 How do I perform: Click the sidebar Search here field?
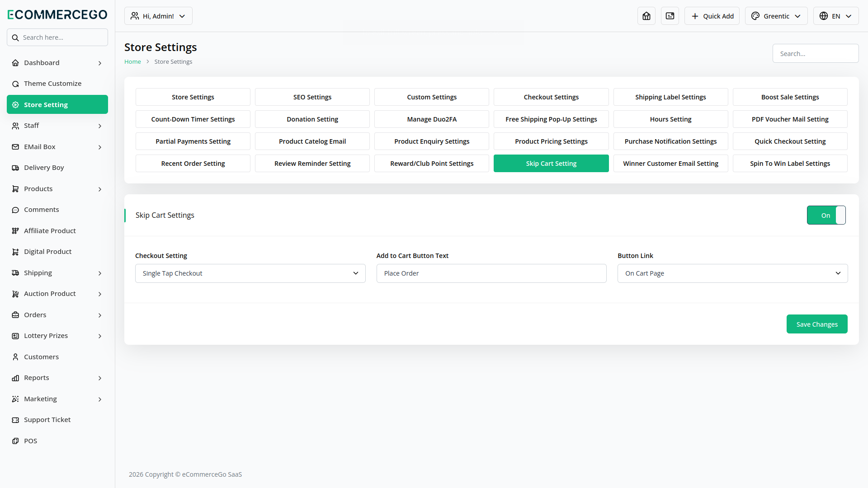pos(57,38)
